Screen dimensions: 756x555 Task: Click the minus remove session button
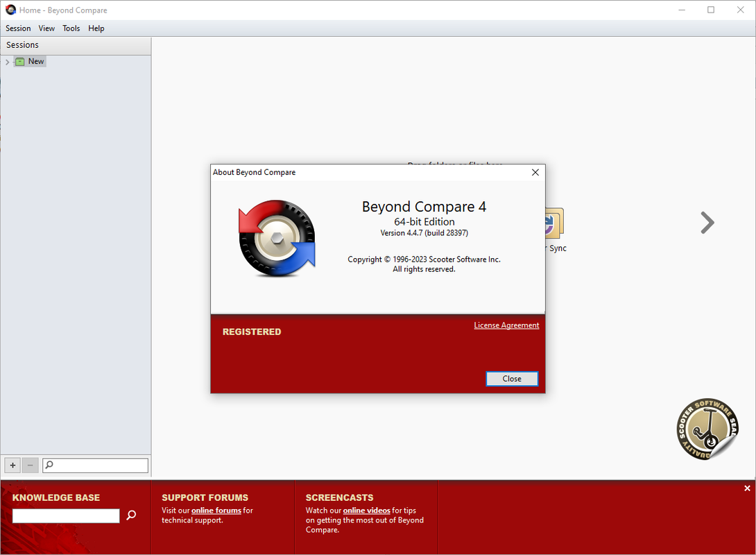[31, 466]
